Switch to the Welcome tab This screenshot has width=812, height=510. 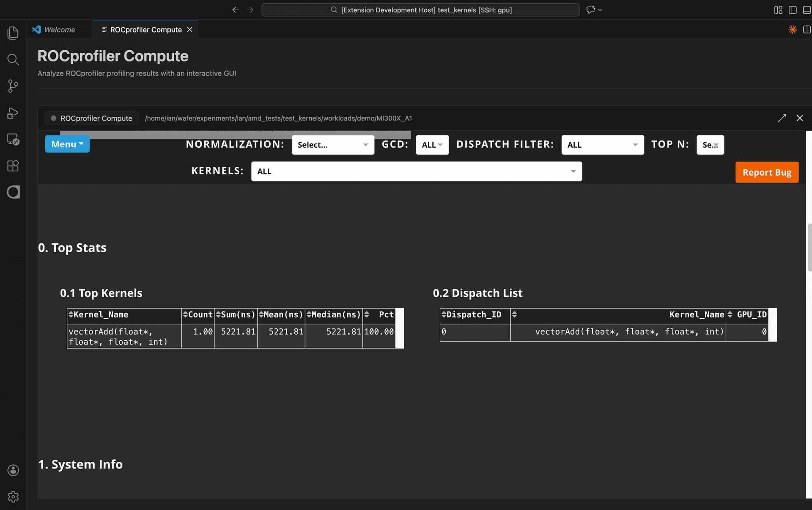pyautogui.click(x=59, y=30)
